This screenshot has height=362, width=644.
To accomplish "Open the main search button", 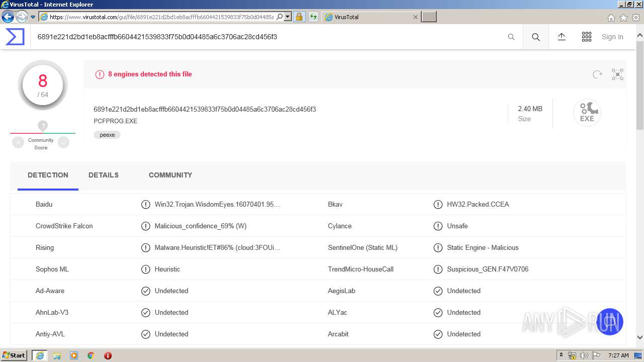I will pyautogui.click(x=536, y=37).
